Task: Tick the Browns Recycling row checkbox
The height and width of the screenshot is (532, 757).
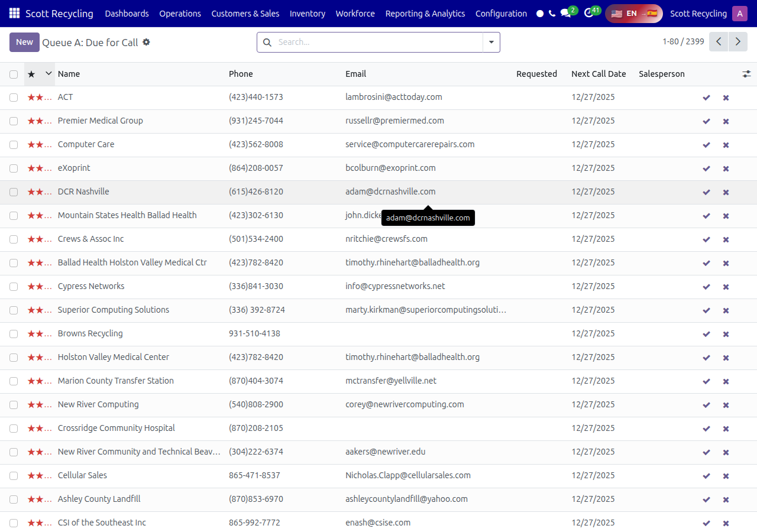Action: (14, 334)
